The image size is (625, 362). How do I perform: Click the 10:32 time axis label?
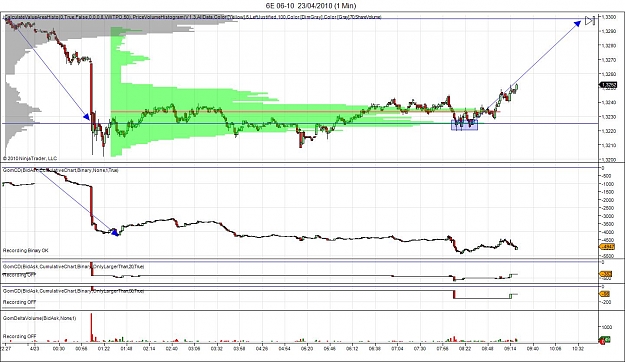click(x=578, y=349)
